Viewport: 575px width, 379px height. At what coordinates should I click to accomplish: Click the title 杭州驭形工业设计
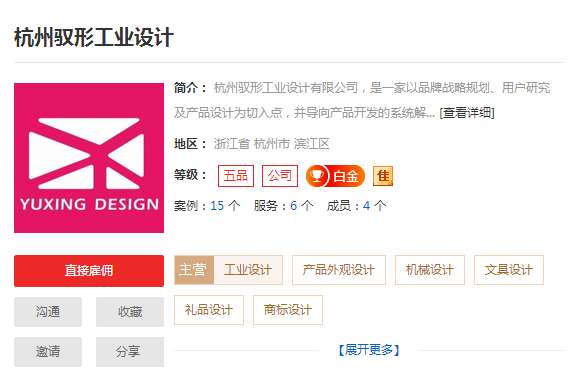[x=94, y=37]
